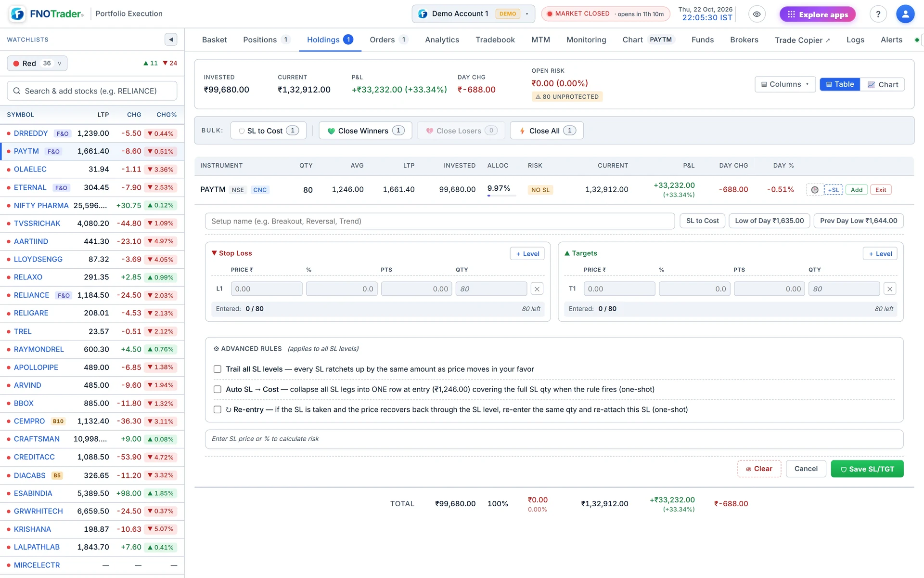Viewport: 924px width, 578px height.
Task: Click Exit button in PAYTM holding row
Action: 881,190
